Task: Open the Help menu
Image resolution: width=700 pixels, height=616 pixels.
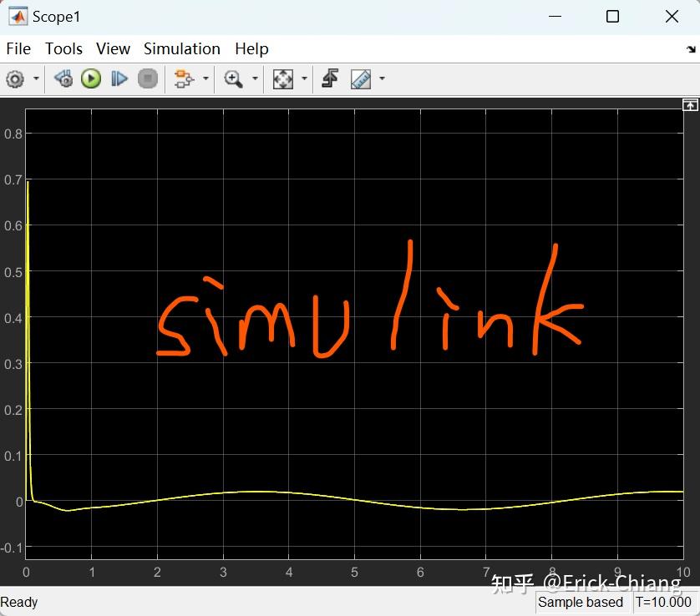Action: (251, 48)
